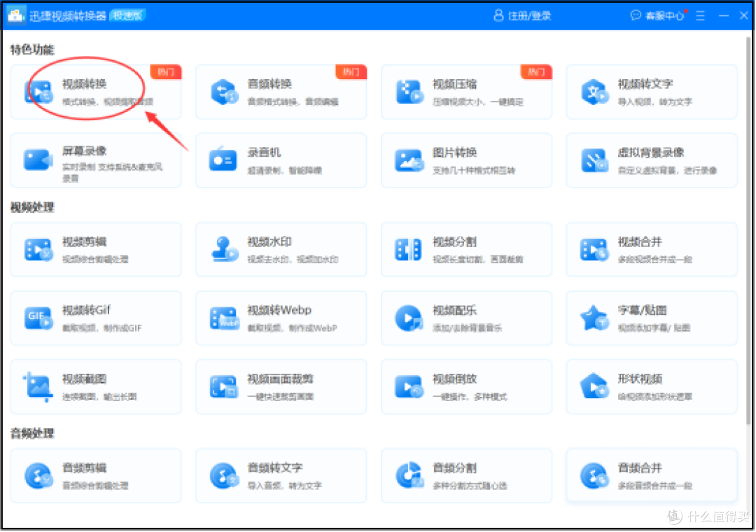
Task: Open the 字幕/贴图 star icon
Action: tap(594, 318)
